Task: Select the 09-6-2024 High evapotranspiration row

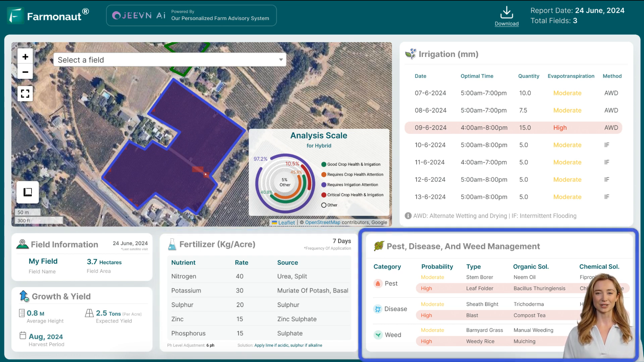Action: [x=515, y=128]
